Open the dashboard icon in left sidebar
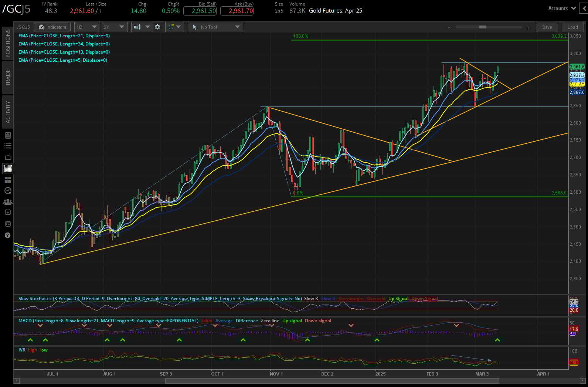This screenshot has height=387, width=588. point(8,135)
